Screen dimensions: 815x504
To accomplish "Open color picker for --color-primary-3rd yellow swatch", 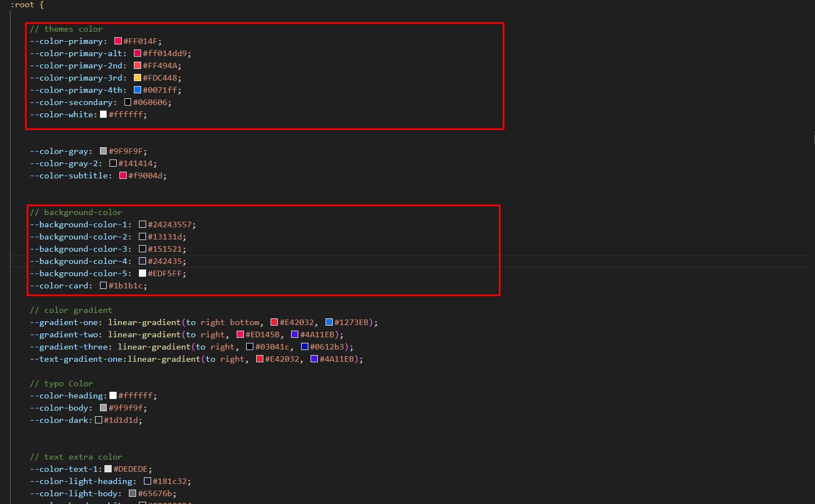I will point(137,78).
